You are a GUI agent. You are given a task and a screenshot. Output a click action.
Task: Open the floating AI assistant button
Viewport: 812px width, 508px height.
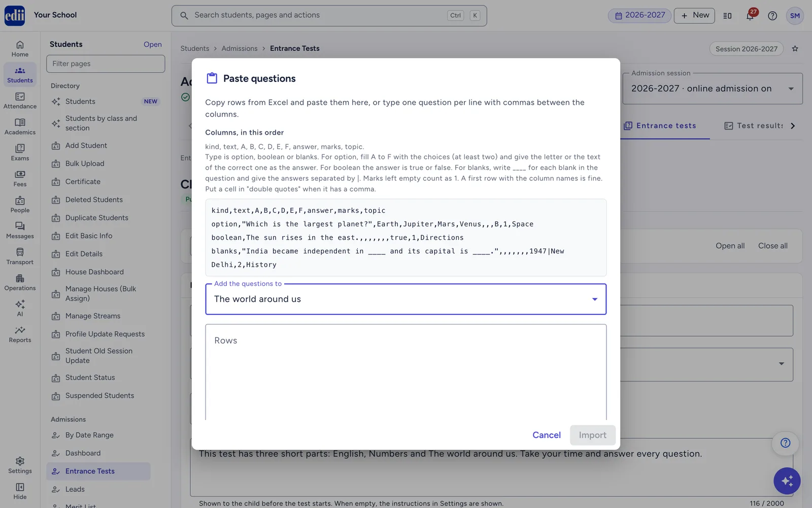click(x=787, y=481)
